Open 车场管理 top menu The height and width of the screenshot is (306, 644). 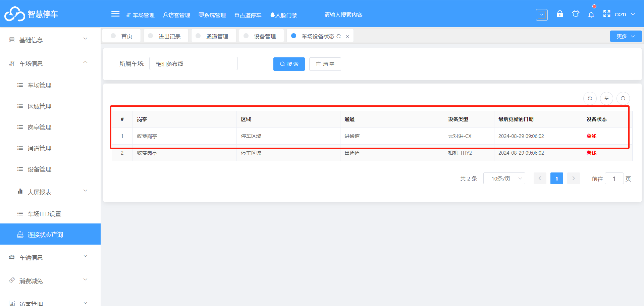point(140,15)
